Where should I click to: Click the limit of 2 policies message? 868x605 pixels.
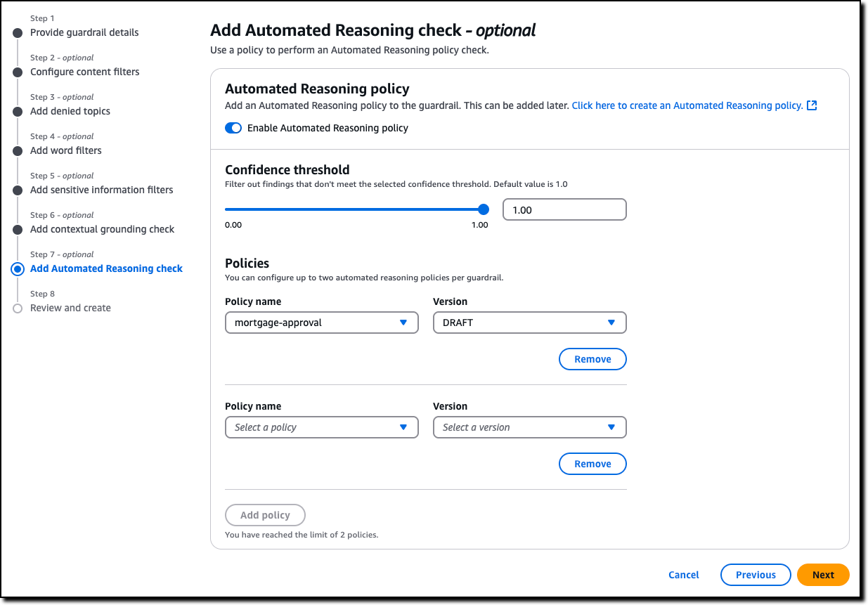click(x=302, y=535)
